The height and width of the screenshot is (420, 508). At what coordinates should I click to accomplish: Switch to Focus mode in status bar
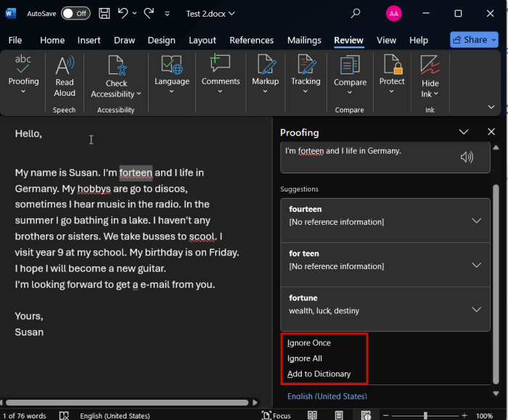click(276, 416)
